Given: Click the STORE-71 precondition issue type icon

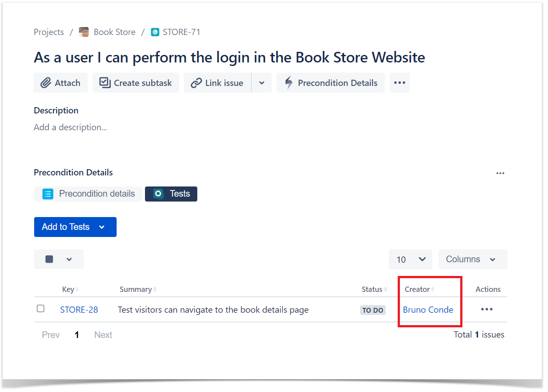Looking at the screenshot, I should 155,32.
